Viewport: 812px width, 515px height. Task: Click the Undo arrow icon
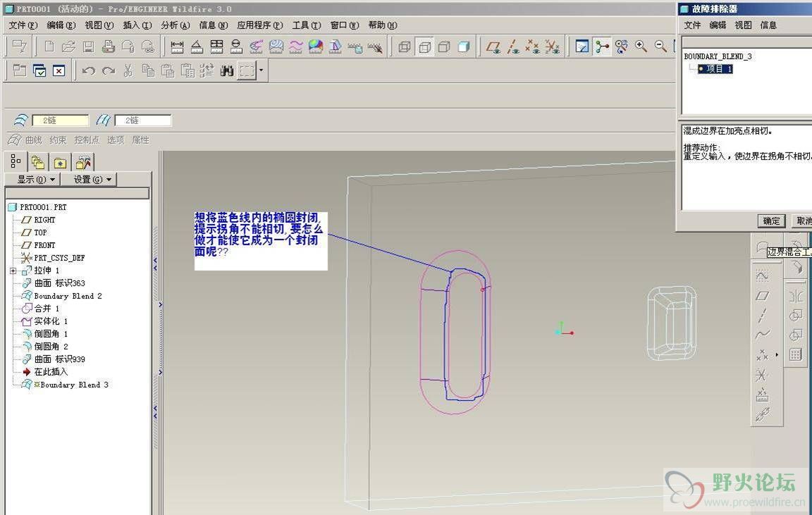tap(88, 70)
